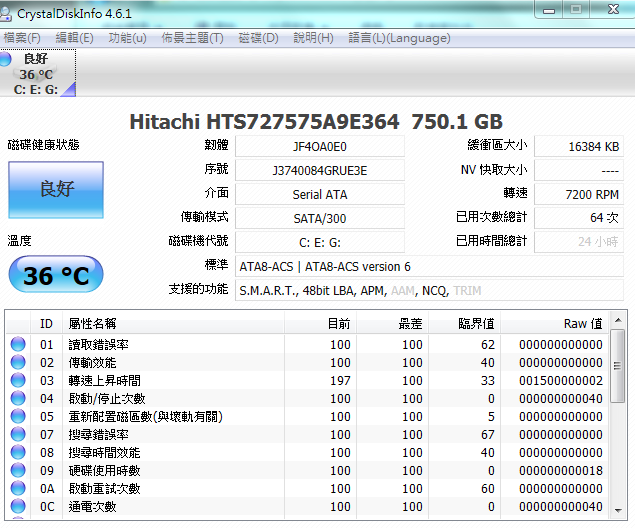
Task: Click the 磁碟健康狀態 label
Action: click(43, 145)
